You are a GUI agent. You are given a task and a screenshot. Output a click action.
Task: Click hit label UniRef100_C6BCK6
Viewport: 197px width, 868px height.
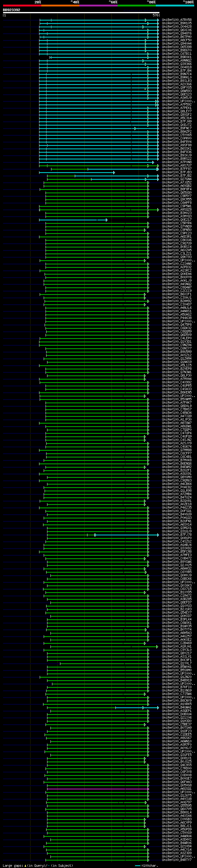177,579
